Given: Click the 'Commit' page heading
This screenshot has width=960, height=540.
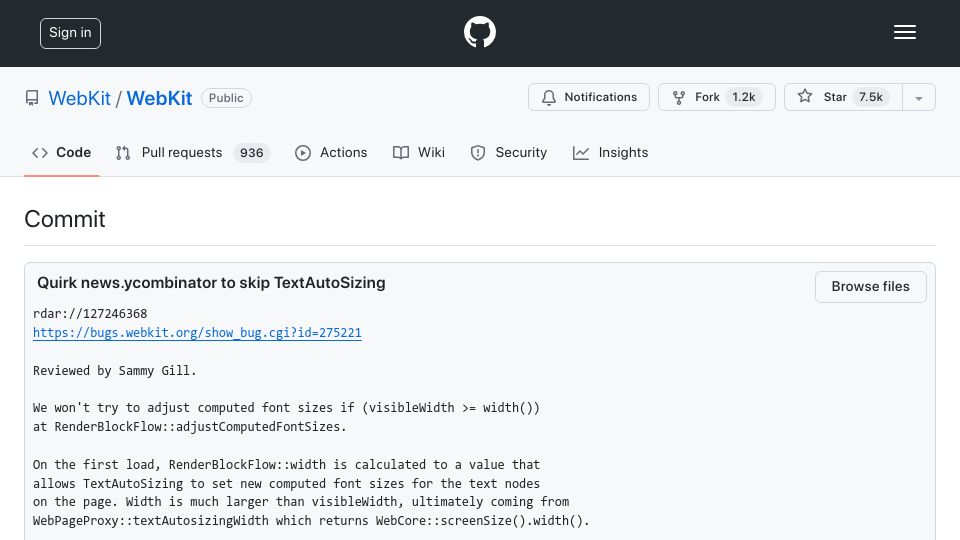Looking at the screenshot, I should click(x=65, y=219).
